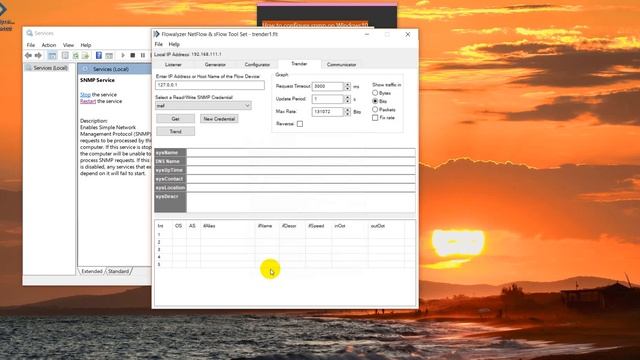The image size is (640, 360).
Task: Click the Request Timeout value field
Action: point(327,87)
